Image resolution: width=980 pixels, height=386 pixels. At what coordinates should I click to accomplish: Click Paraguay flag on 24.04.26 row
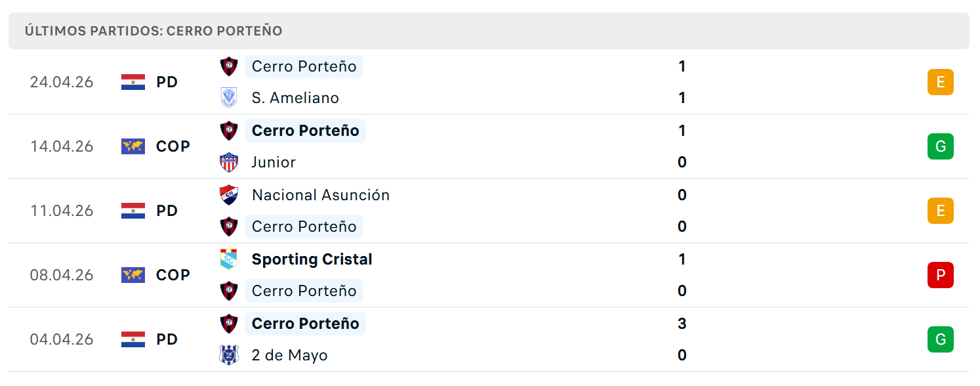tap(133, 82)
